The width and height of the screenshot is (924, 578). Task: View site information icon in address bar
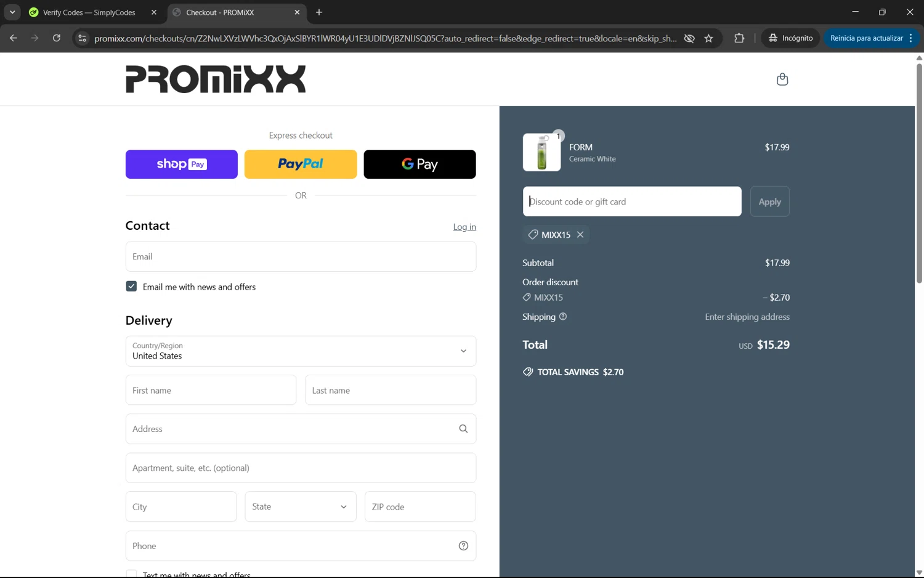pyautogui.click(x=82, y=38)
